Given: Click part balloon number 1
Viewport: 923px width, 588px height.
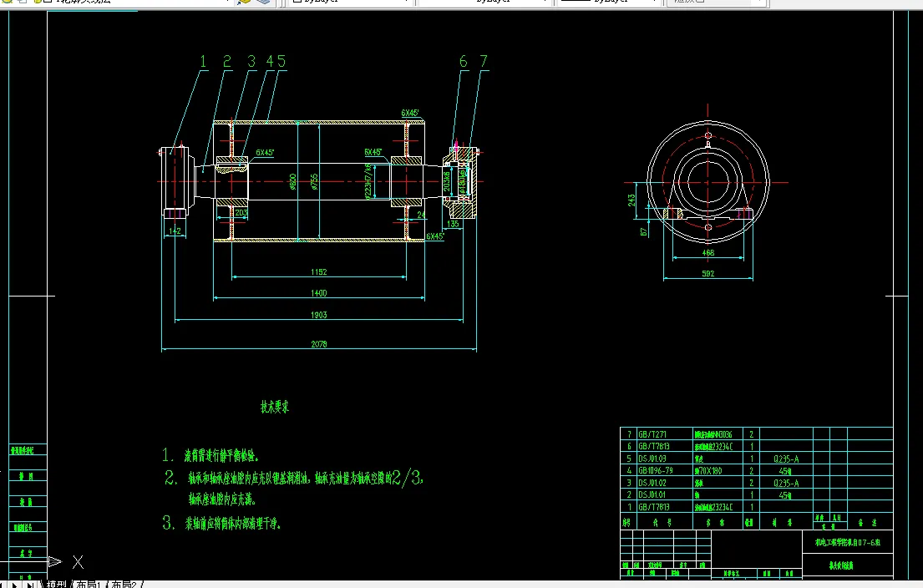Looking at the screenshot, I should click(x=203, y=61).
